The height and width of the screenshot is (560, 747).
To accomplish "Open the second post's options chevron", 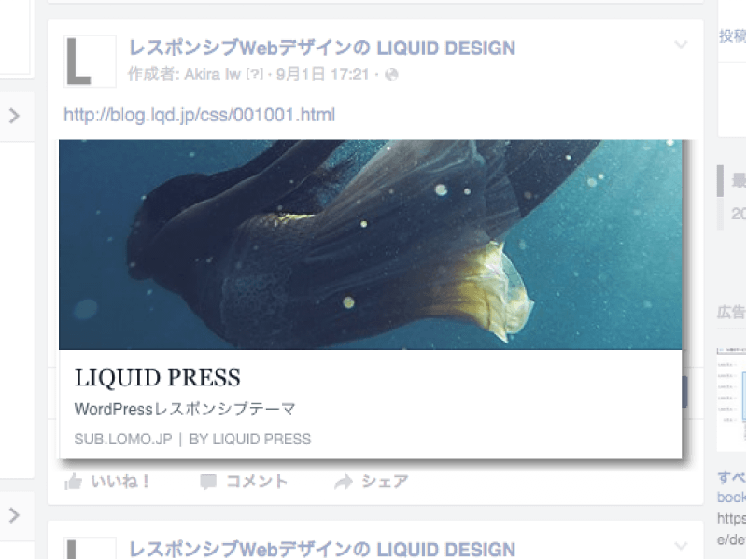I will click(681, 546).
